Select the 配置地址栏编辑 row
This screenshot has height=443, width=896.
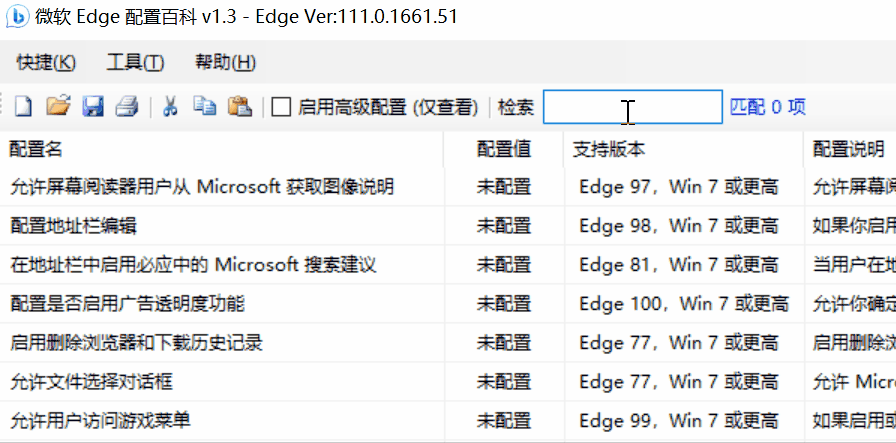(73, 226)
